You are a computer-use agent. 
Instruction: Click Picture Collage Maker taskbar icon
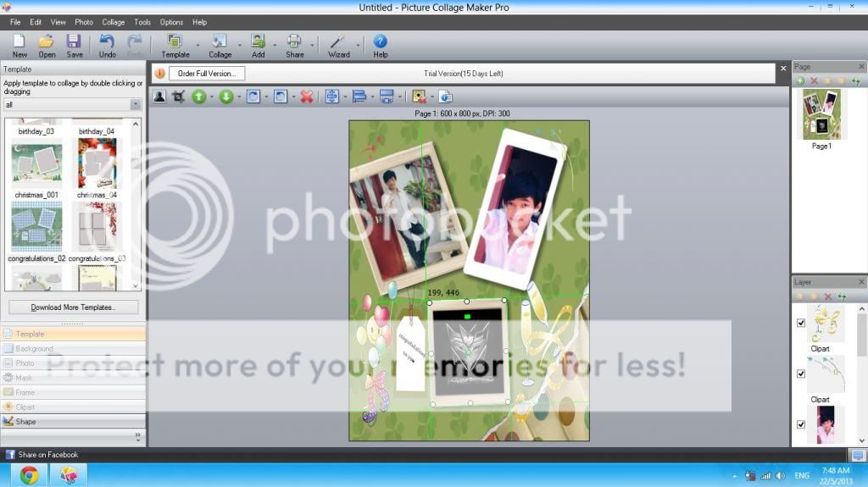[68, 475]
